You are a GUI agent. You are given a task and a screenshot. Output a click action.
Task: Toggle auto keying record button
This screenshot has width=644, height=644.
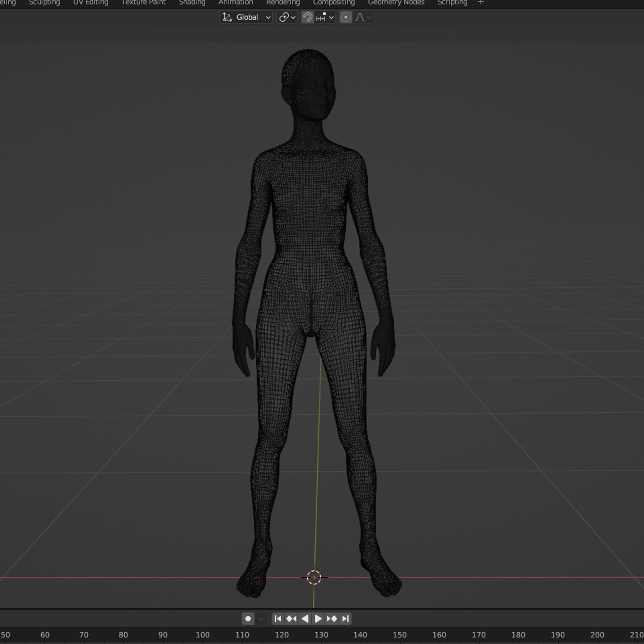click(248, 619)
